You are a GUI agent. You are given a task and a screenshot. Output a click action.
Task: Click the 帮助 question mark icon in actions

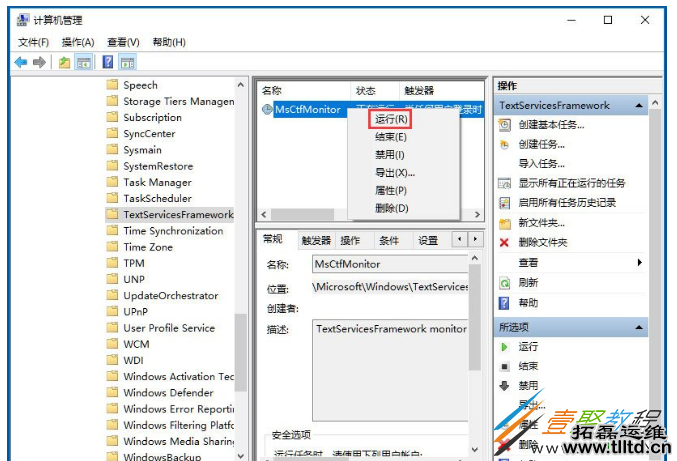click(x=504, y=303)
